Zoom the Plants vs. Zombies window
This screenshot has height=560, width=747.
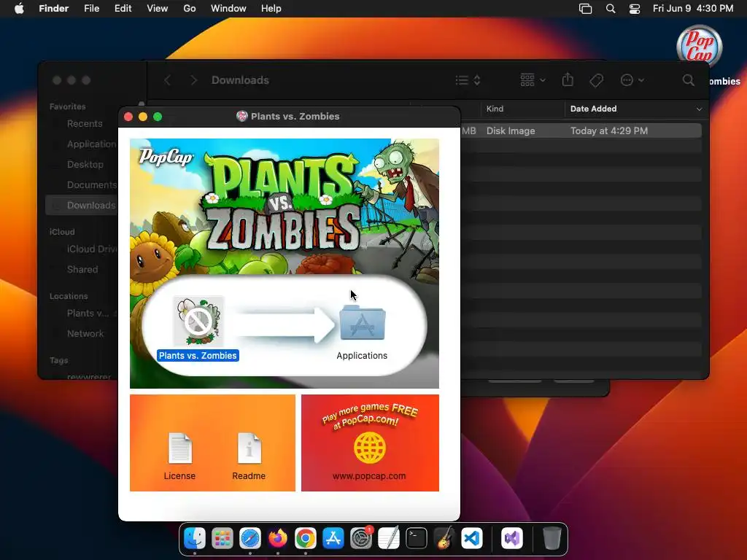158,117
